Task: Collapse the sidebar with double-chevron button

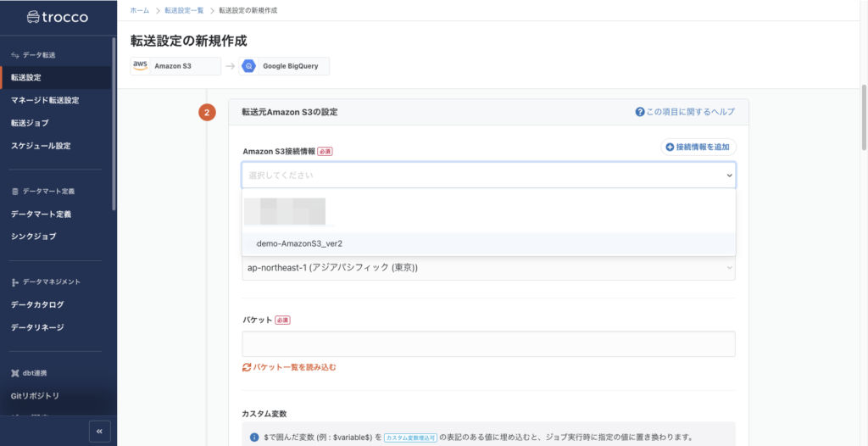Action: (99, 431)
